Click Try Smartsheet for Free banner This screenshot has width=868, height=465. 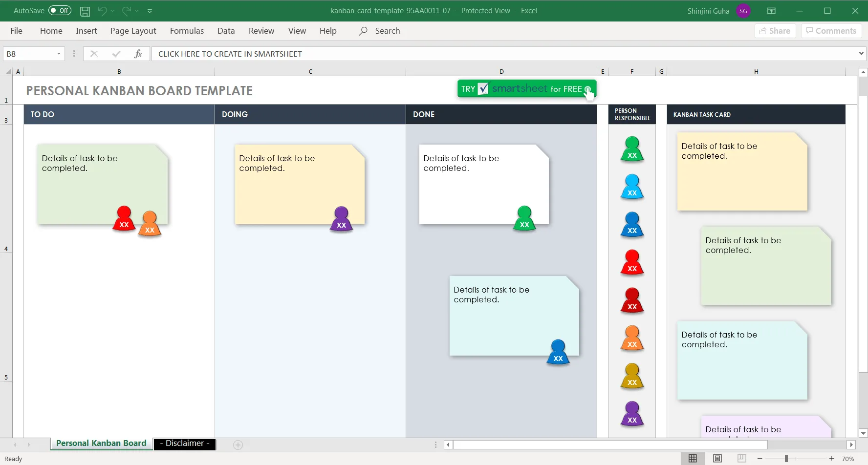click(527, 89)
